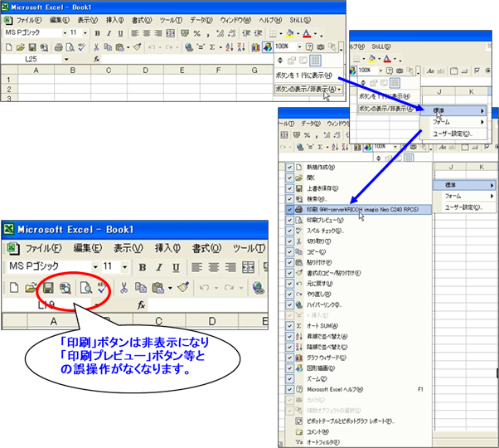499x448 pixels.
Task: Click Search icon in enlarged bottom Excel window
Action: click(65, 288)
